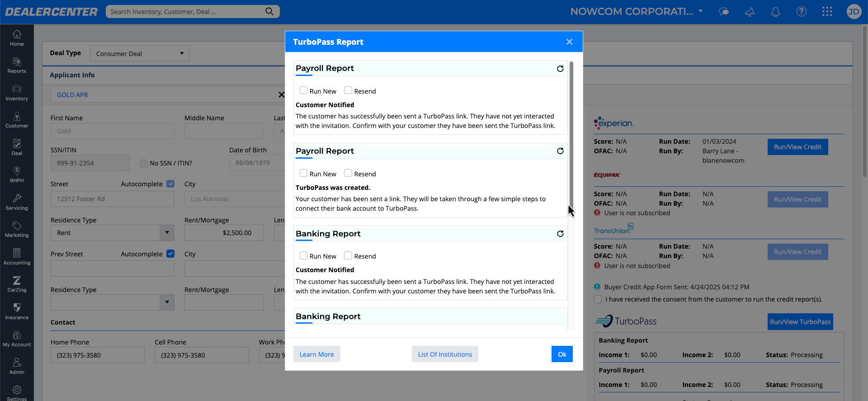The image size is (868, 401).
Task: Refresh the first Payroll Report
Action: [x=560, y=69]
